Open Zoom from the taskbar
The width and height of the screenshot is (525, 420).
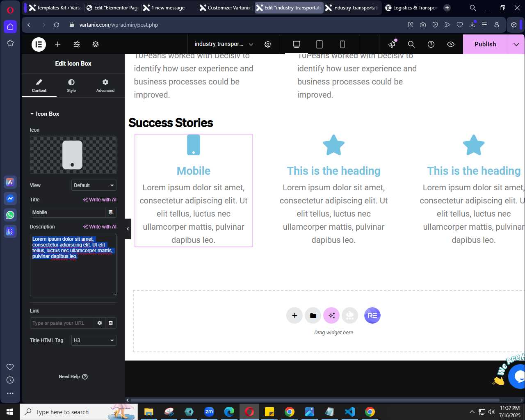[x=209, y=412]
